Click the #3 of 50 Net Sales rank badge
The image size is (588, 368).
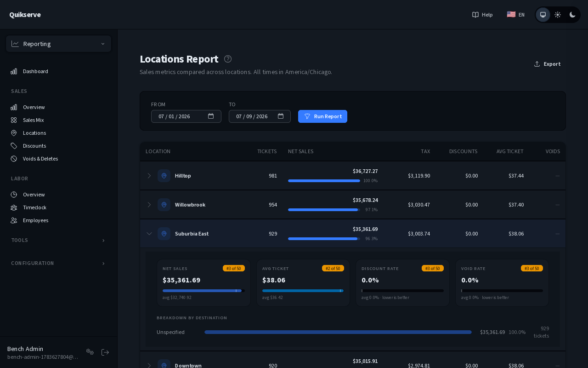coord(234,268)
